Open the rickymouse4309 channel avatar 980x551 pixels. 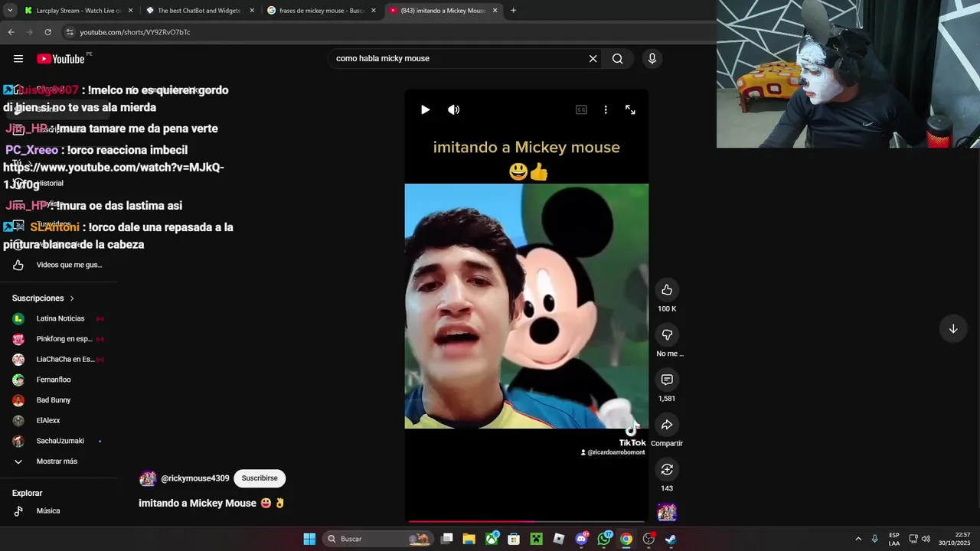(148, 478)
